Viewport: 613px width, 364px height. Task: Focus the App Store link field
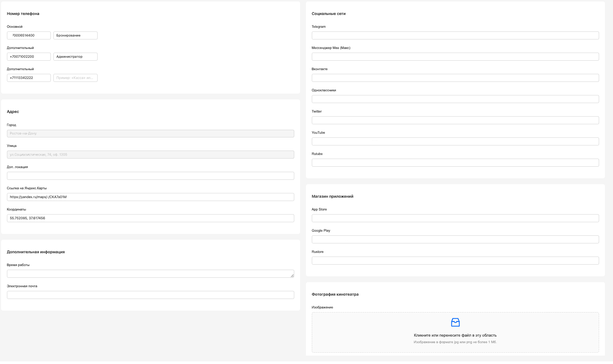[455, 218]
